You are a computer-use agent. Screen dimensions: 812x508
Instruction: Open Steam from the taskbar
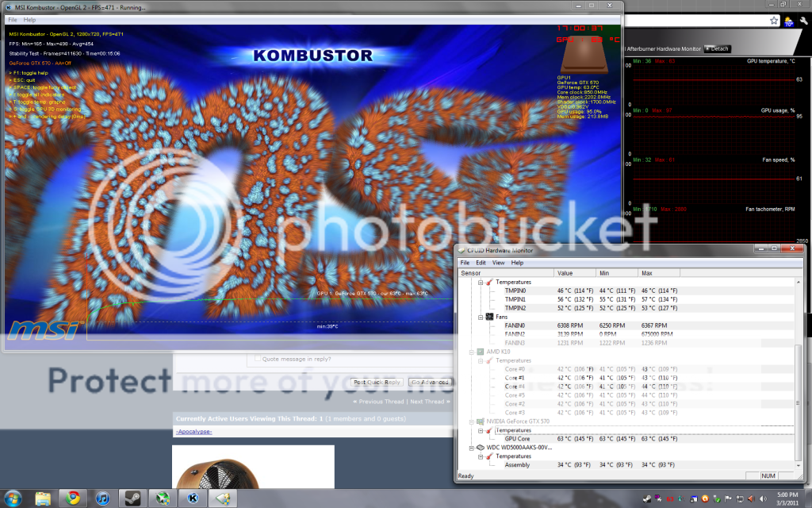click(132, 498)
